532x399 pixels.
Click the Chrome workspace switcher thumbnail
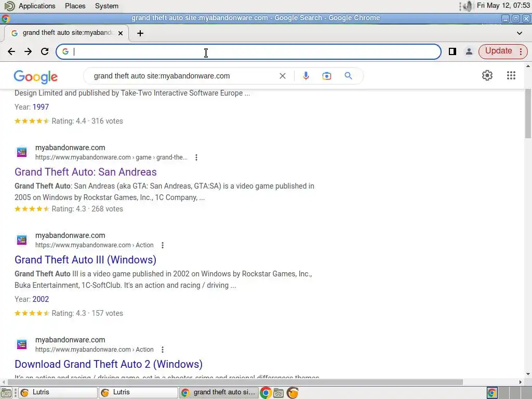[492, 393]
